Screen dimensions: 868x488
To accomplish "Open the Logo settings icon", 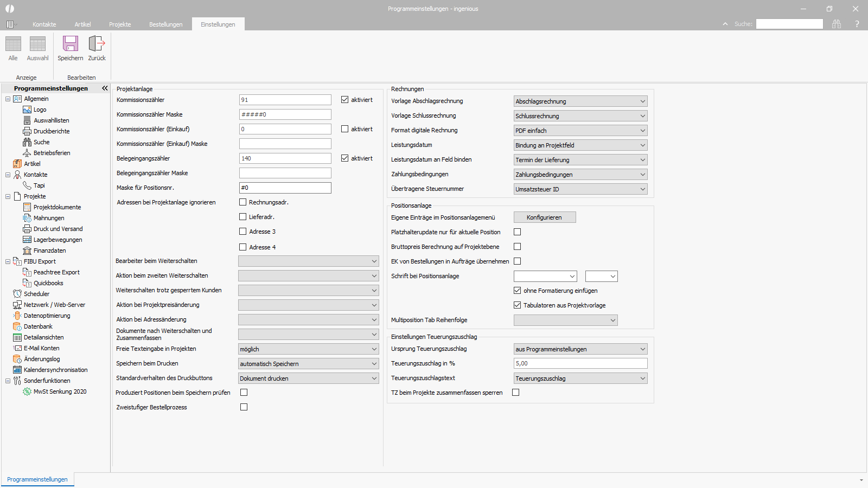I will (x=27, y=110).
